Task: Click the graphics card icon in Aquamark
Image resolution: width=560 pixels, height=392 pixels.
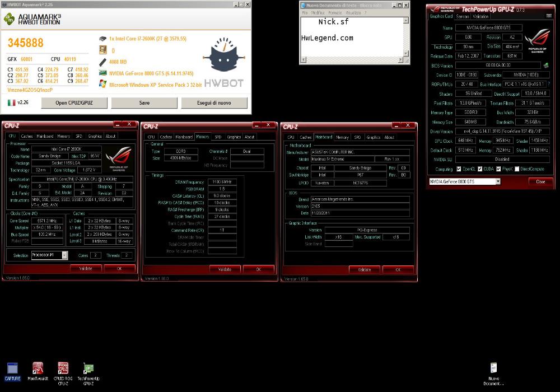Action: tap(103, 73)
